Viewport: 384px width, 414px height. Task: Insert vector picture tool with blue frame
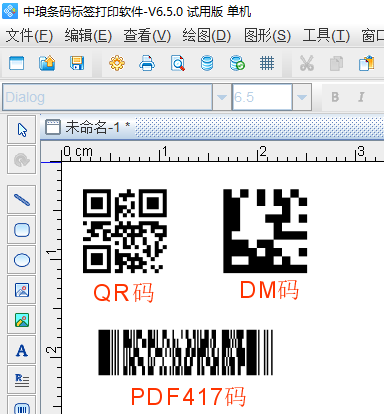tap(22, 290)
